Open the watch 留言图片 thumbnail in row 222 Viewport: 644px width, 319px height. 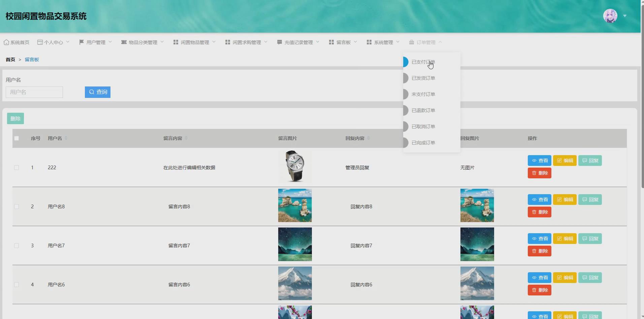[295, 166]
